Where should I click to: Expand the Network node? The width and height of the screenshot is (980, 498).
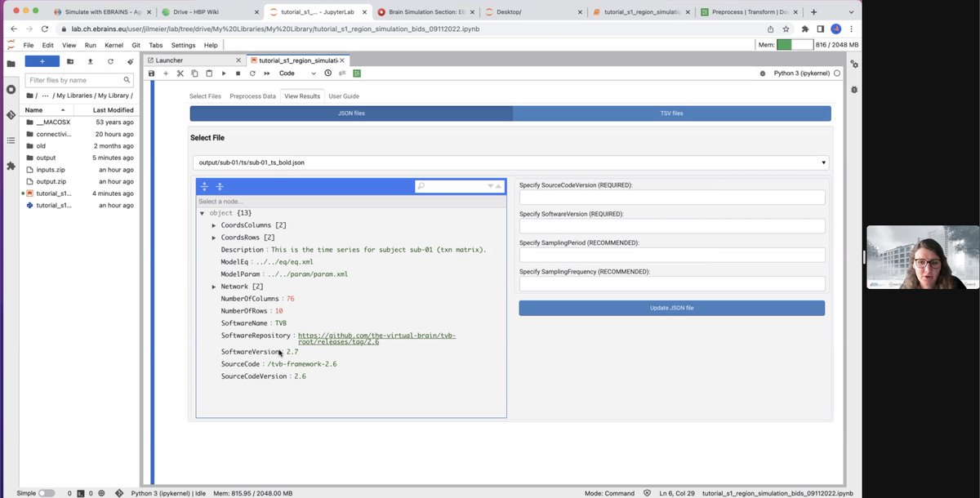[x=214, y=287]
